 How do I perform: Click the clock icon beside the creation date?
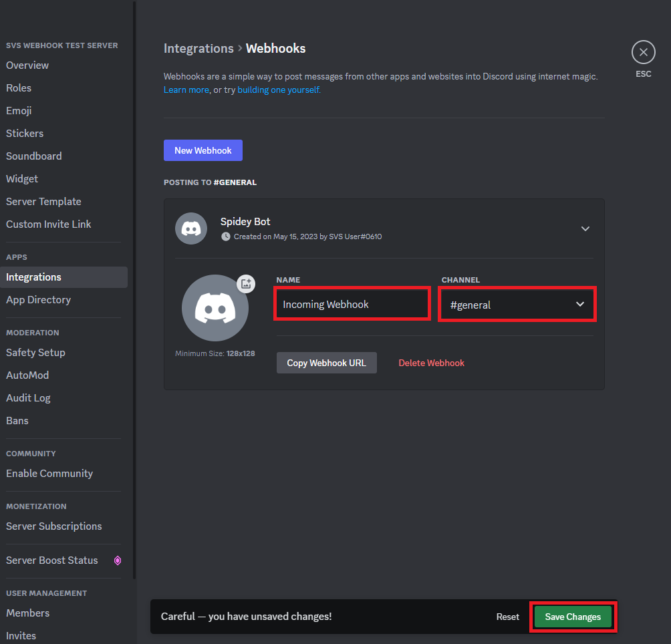(226, 236)
